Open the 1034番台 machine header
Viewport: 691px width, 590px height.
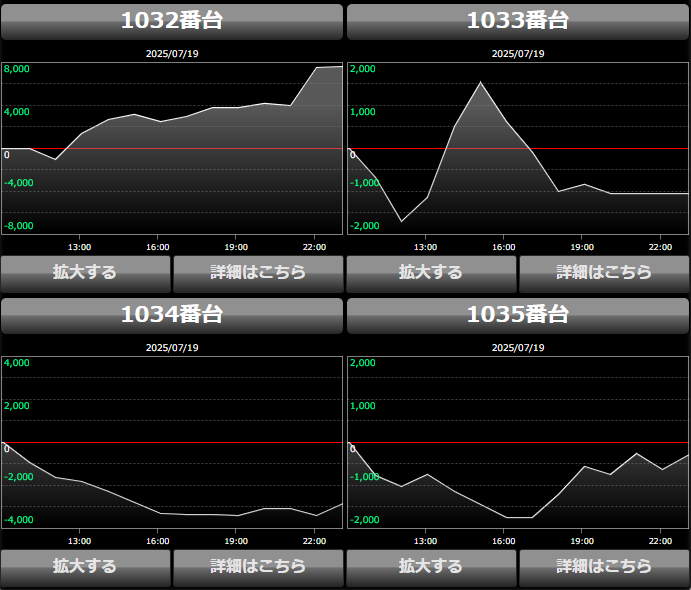(172, 315)
